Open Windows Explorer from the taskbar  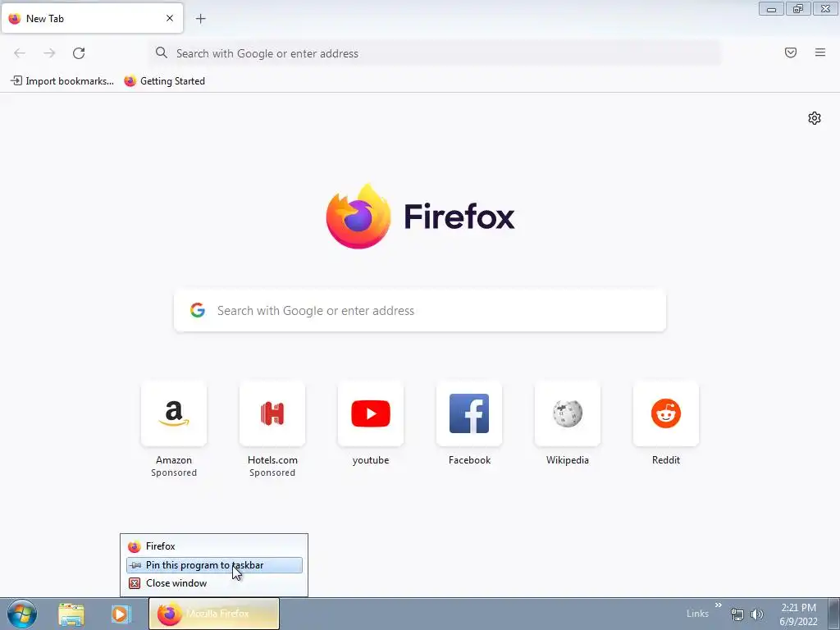(x=71, y=614)
